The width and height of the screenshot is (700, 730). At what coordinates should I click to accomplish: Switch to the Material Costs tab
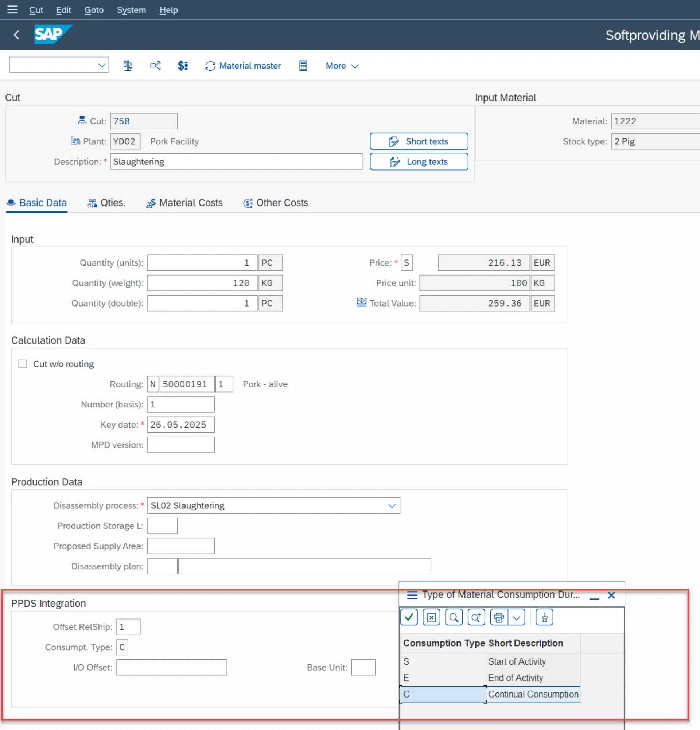pos(184,203)
